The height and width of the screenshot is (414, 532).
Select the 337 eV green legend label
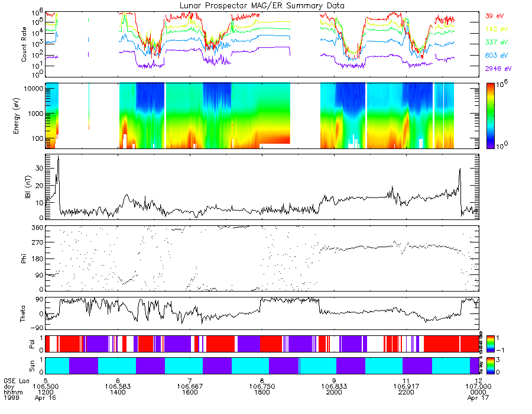tap(497, 42)
